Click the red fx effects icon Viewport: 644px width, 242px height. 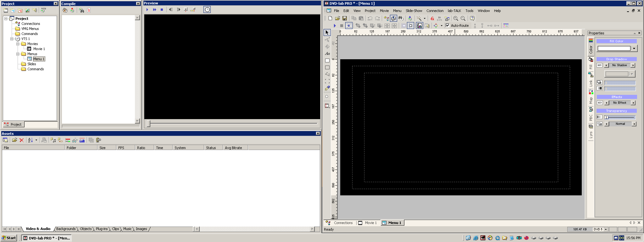pyautogui.click(x=432, y=19)
